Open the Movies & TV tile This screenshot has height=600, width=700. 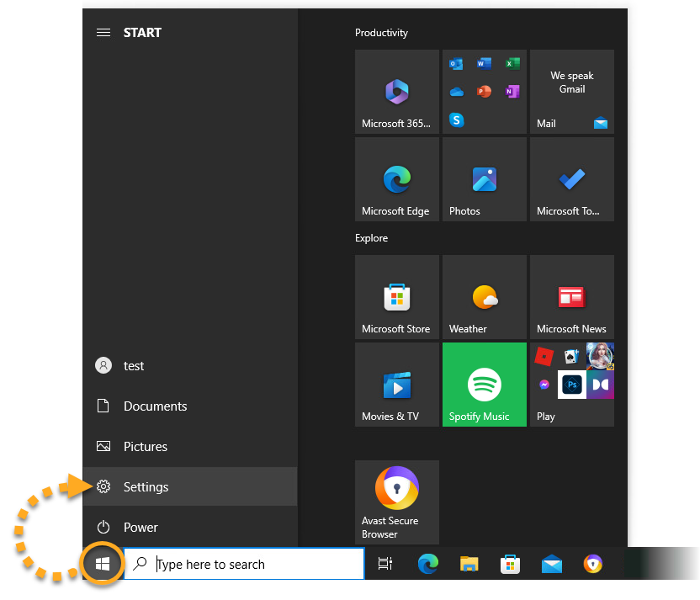(396, 385)
